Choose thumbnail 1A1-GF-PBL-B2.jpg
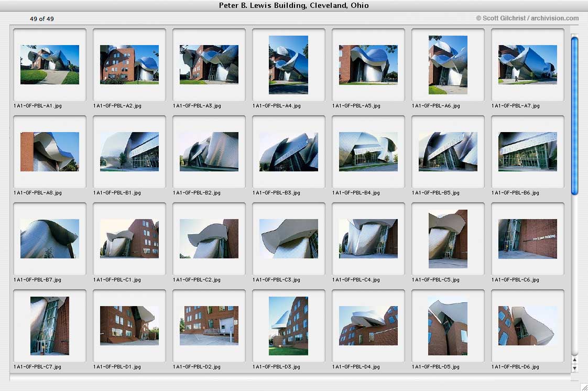The width and height of the screenshot is (588, 391). coord(209,152)
